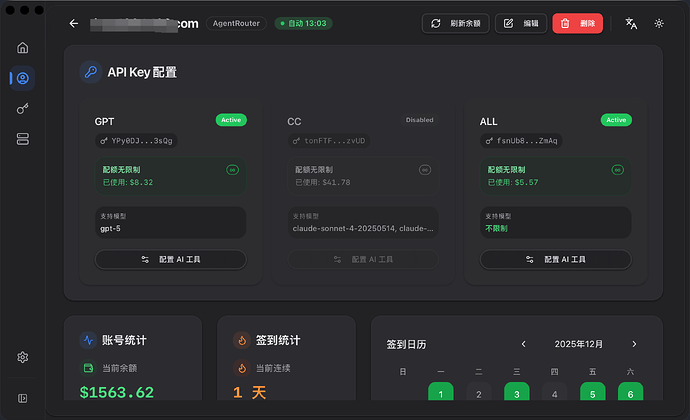Toggle light theme sun icon
This screenshot has width=690, height=420.
[659, 23]
